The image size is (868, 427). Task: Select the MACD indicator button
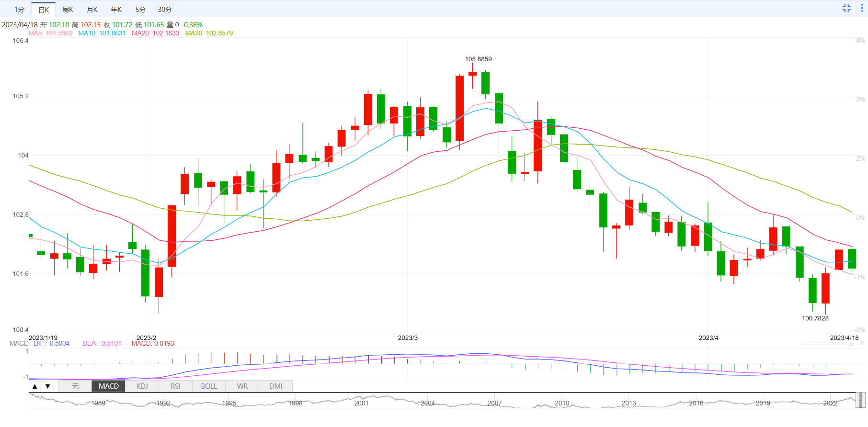[109, 386]
